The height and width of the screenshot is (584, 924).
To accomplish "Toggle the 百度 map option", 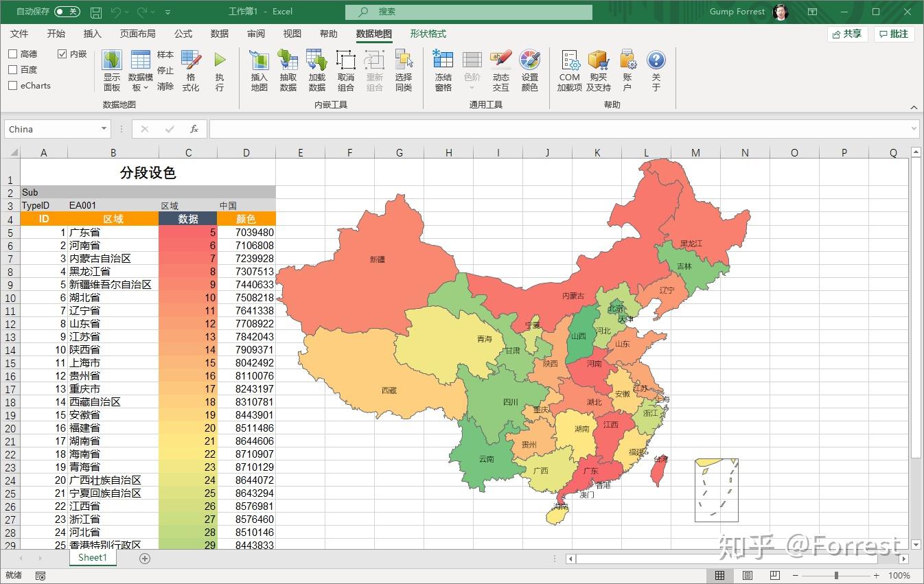I will 12,69.
